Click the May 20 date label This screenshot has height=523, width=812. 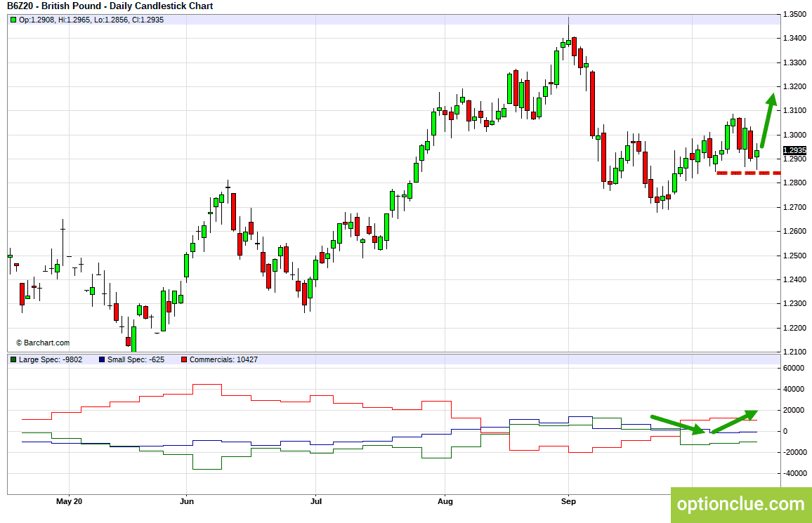click(70, 501)
